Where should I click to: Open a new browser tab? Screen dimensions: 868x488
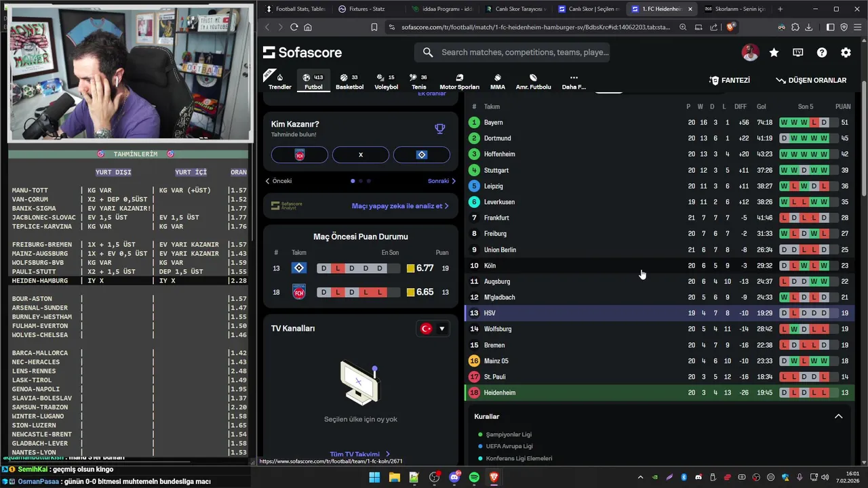(x=780, y=9)
